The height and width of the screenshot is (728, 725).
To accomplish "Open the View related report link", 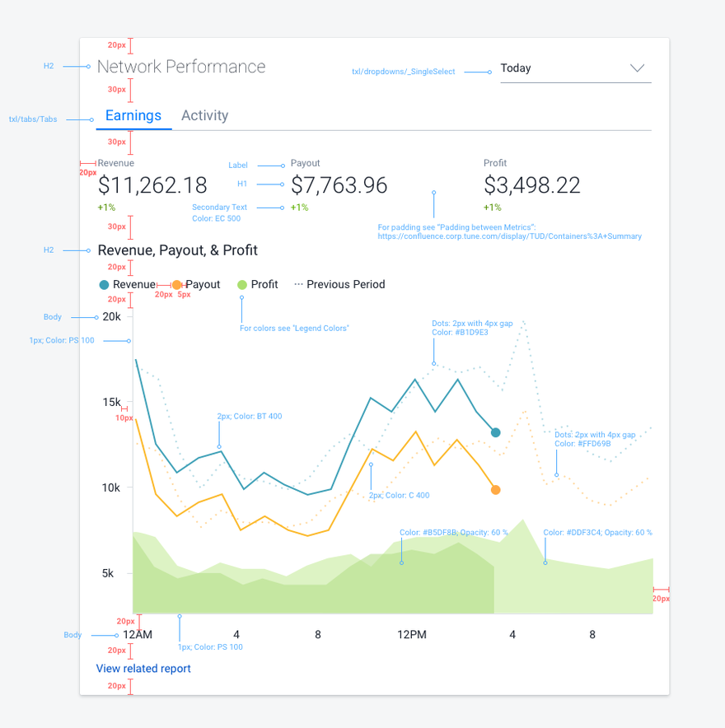I will (143, 669).
